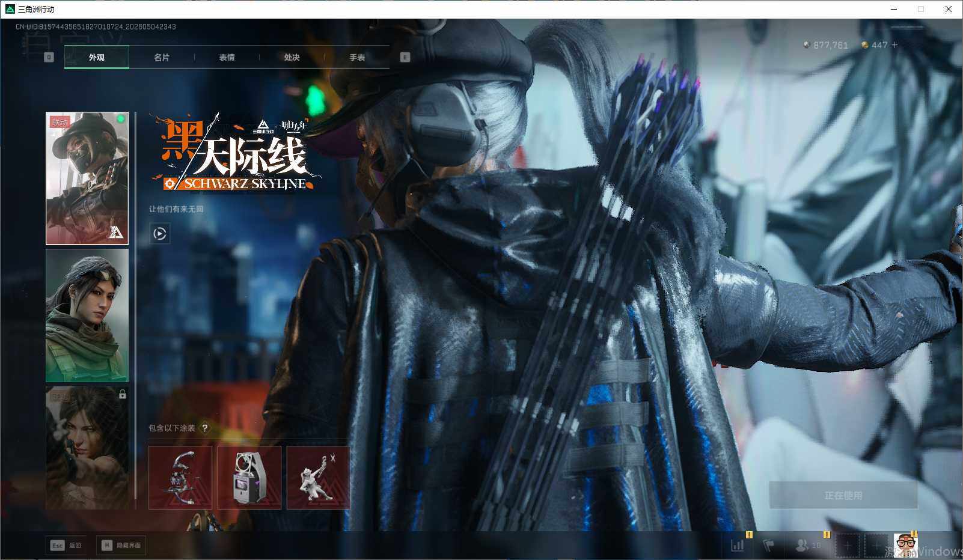Open the stats bar chart icon
Viewport: 963px width, 560px height.
coord(738,545)
